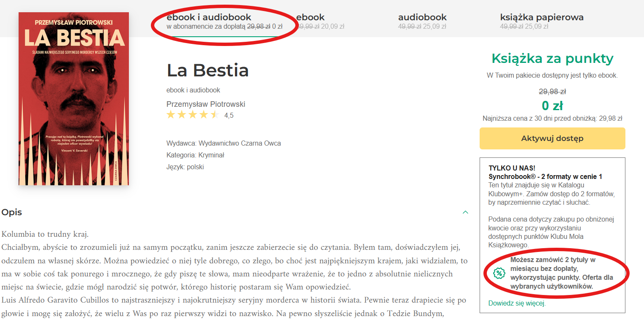
Task: Click the La Bestia book cover image
Action: tap(74, 99)
